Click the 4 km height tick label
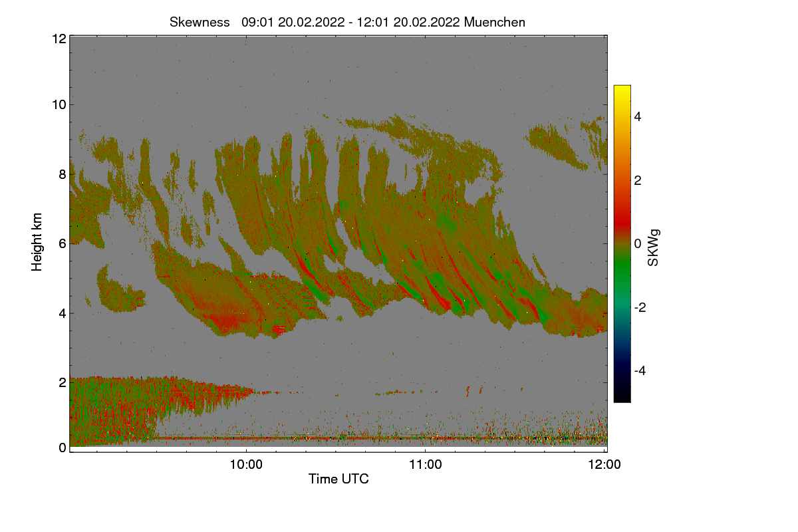798x532 pixels. [63, 313]
